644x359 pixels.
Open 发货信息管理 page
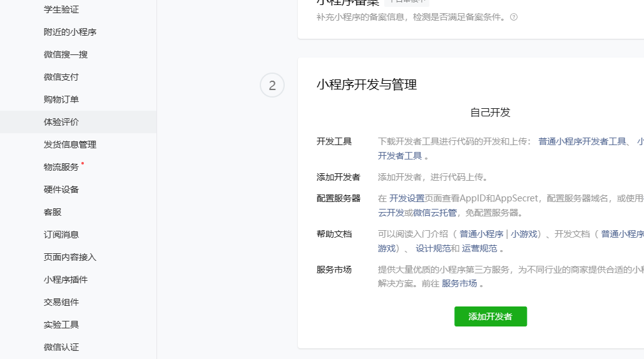[x=70, y=145]
